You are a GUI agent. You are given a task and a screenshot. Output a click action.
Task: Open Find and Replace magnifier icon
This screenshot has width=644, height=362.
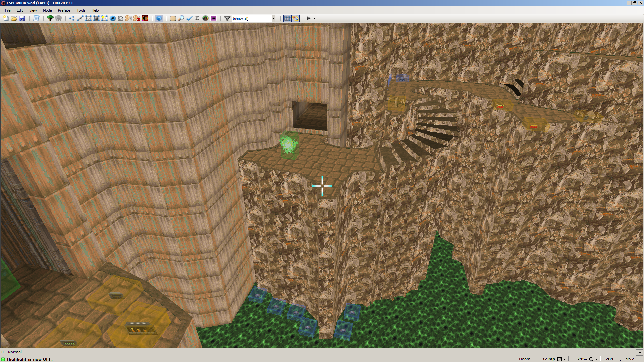point(181,18)
